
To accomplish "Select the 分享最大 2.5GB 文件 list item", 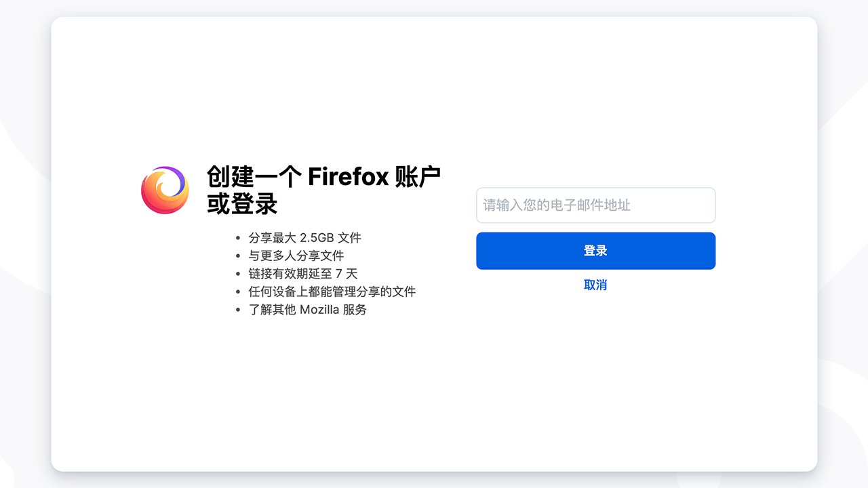I will (x=304, y=238).
